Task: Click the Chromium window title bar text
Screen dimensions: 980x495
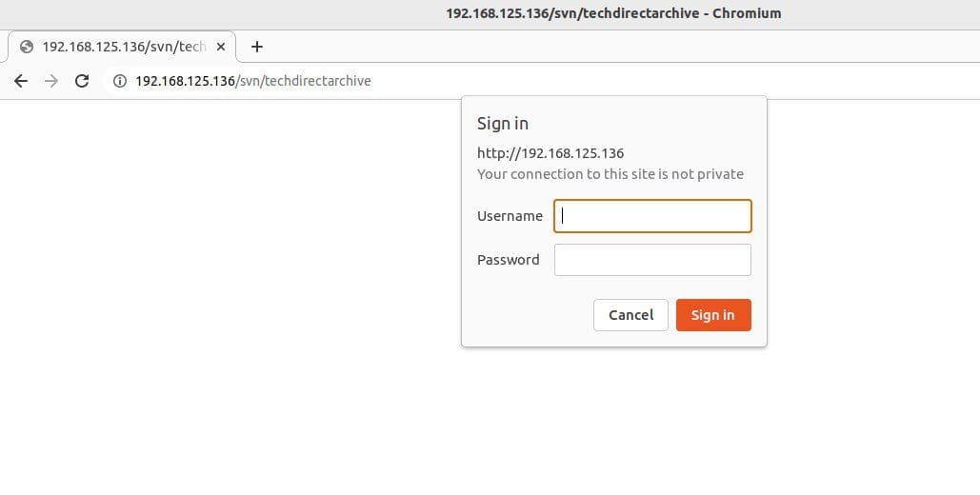Action: pos(613,13)
